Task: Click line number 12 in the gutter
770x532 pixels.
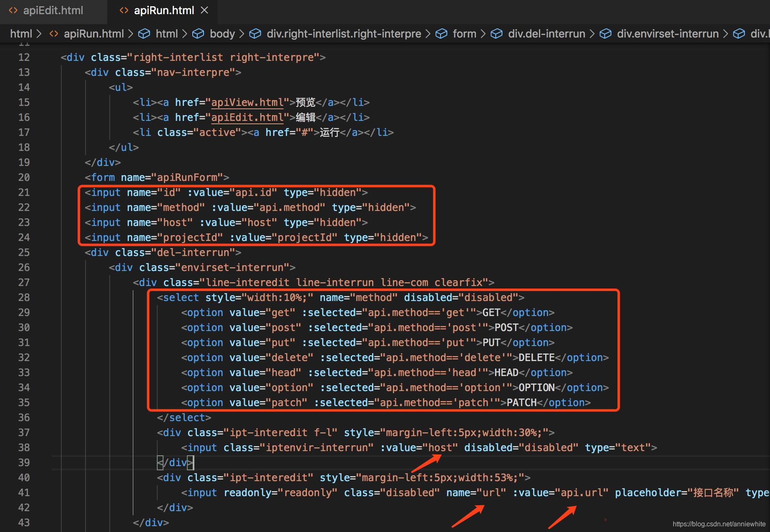Action: pyautogui.click(x=24, y=58)
